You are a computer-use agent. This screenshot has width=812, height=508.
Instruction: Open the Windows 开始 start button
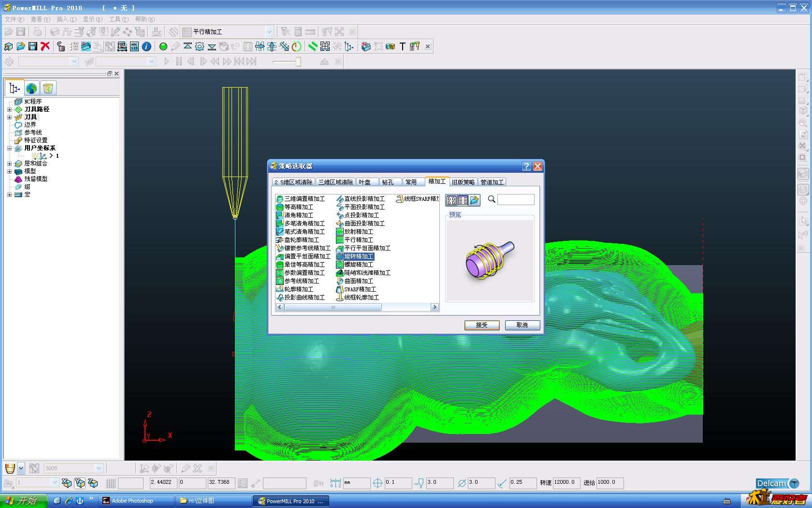click(x=24, y=501)
